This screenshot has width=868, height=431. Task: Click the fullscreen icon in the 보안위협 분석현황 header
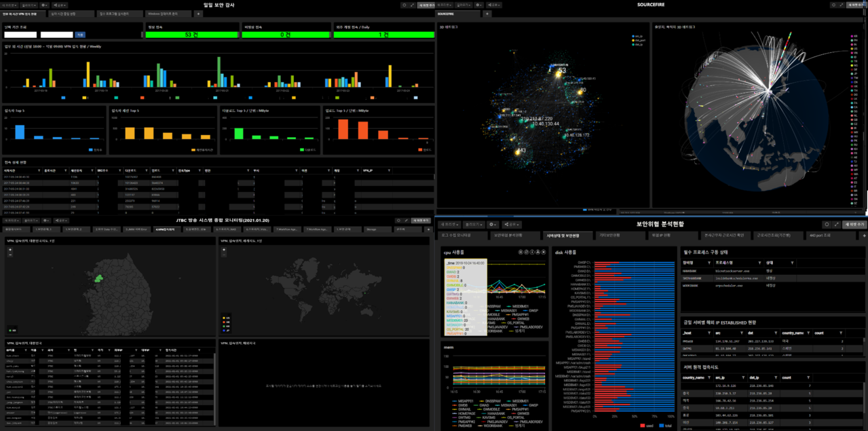tap(836, 224)
